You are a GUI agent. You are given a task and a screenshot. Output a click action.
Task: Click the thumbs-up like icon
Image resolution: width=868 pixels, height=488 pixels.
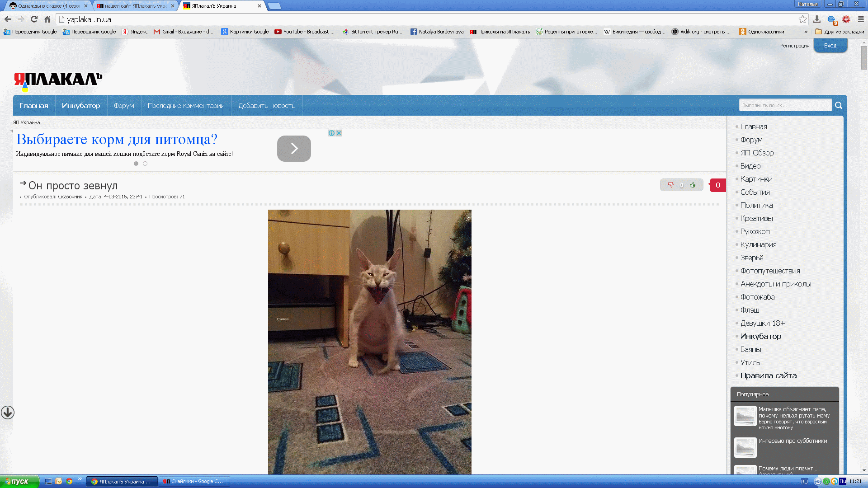coord(693,185)
